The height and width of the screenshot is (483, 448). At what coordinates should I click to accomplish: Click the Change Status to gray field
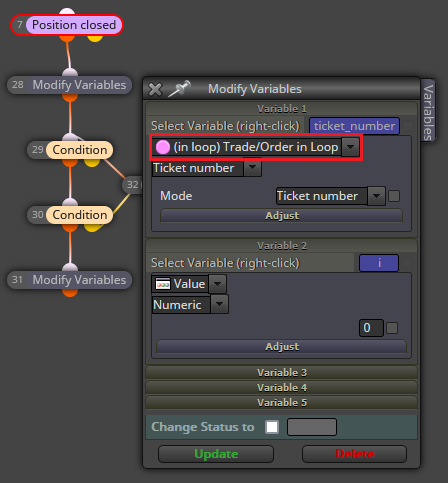pyautogui.click(x=312, y=427)
